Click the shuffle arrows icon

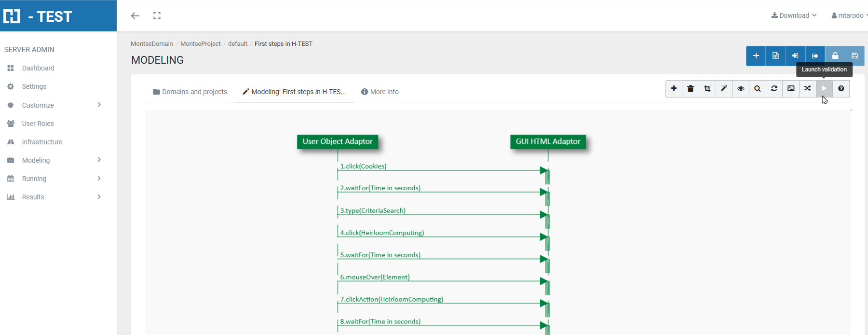coord(808,89)
